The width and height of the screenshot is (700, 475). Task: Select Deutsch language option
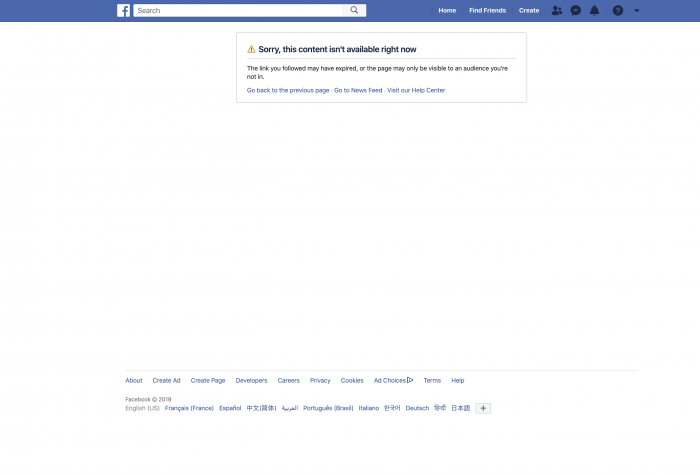pos(417,408)
